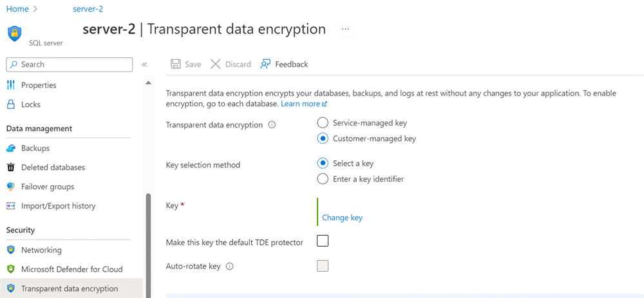Go to Properties in the sidebar

pos(39,85)
